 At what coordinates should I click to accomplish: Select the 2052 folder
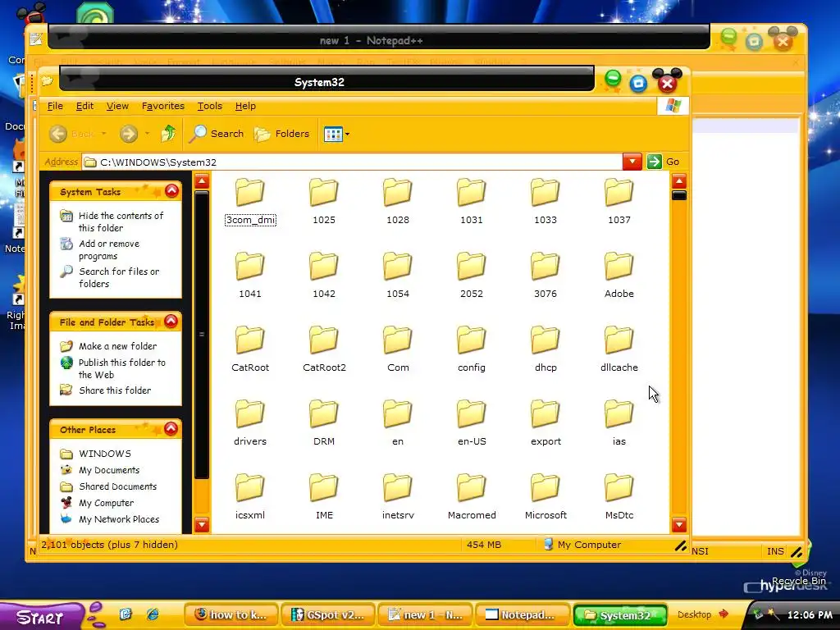point(472,276)
